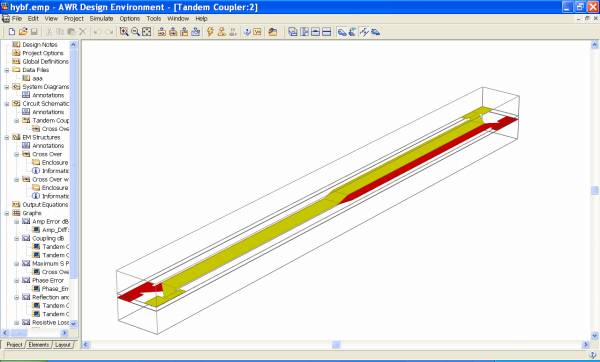600x362 pixels.
Task: Click the Tile Horizontal windows icon
Action: 326,32
